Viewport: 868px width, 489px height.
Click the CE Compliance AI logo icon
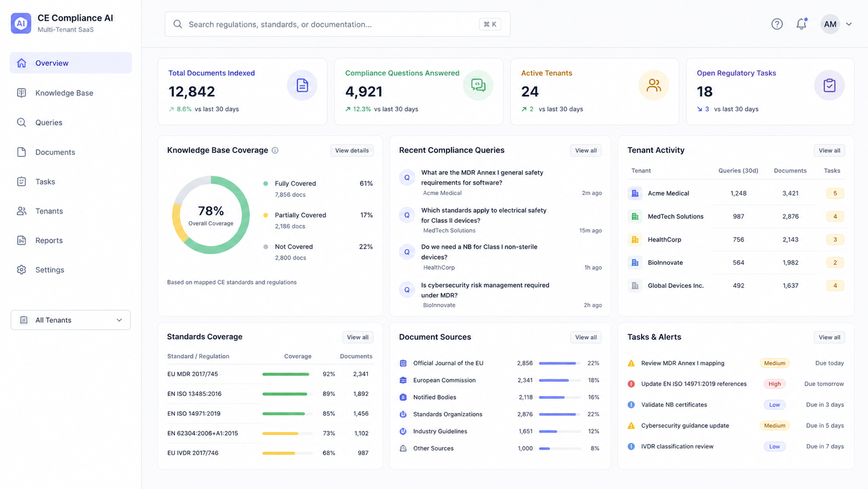(21, 23)
